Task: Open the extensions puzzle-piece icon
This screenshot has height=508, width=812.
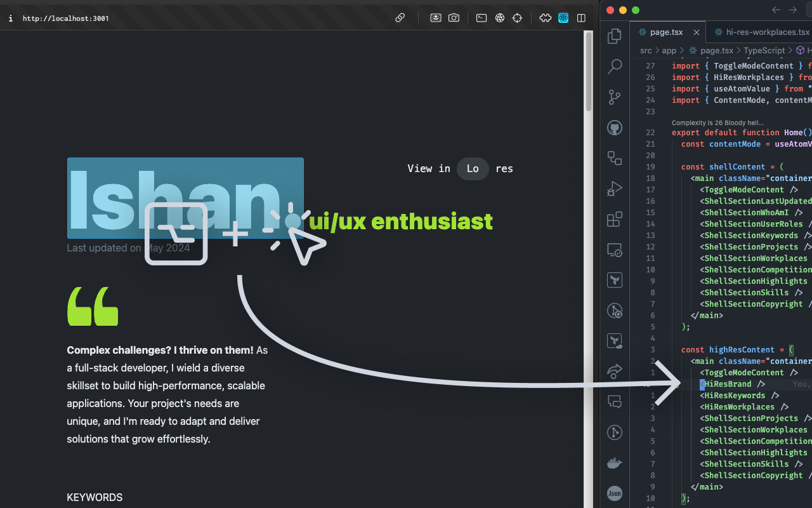Action: click(x=545, y=18)
